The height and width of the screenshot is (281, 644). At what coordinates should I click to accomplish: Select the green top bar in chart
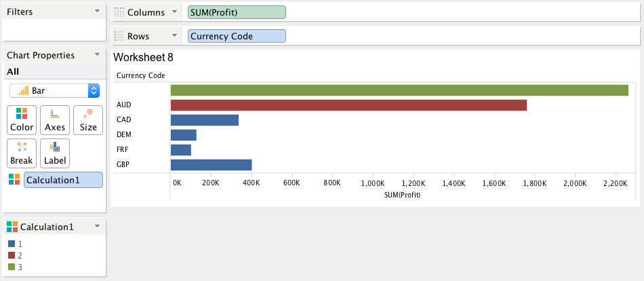(x=400, y=90)
